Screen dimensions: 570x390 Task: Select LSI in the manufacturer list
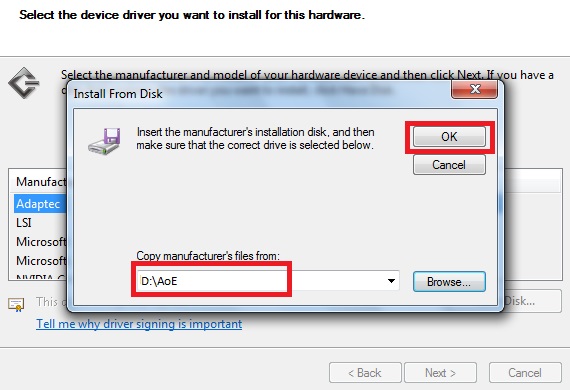[24, 222]
